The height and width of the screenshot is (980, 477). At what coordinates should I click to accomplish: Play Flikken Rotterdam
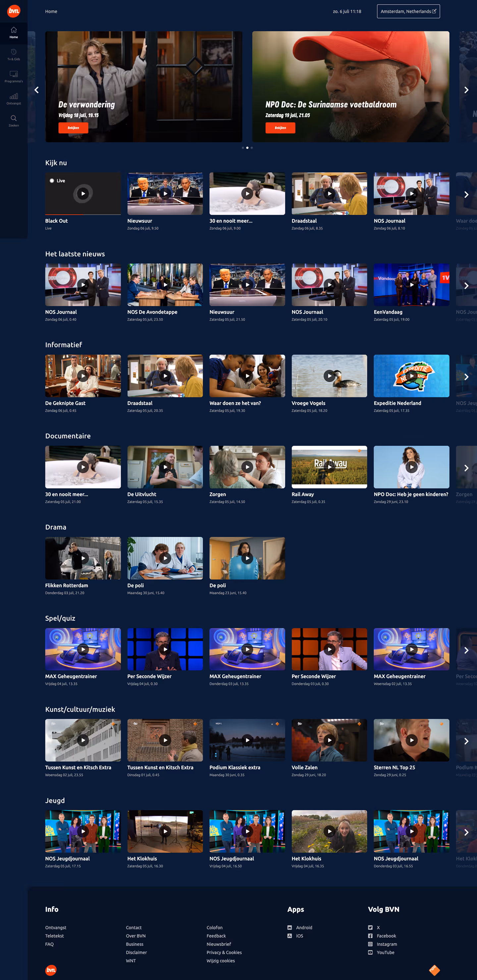click(83, 558)
